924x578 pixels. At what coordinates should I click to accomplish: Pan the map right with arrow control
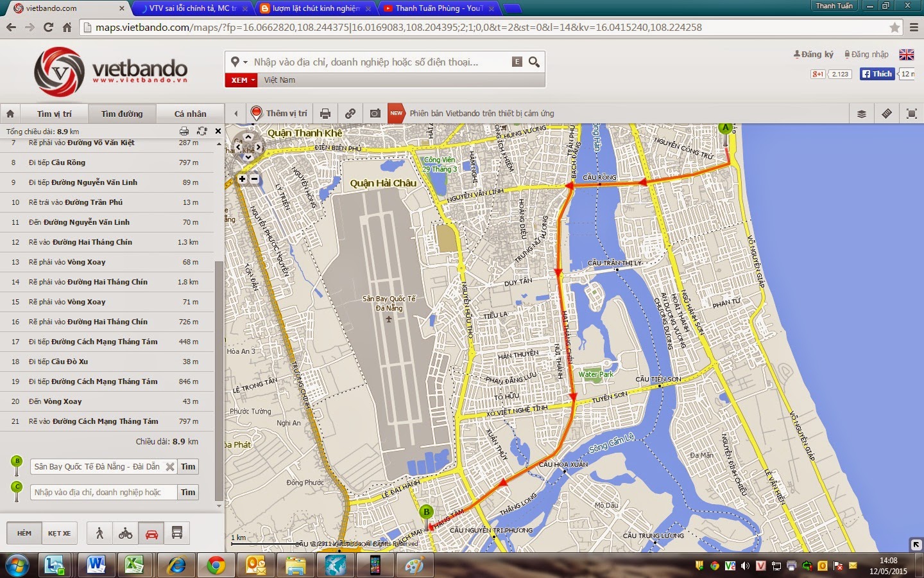(x=259, y=147)
